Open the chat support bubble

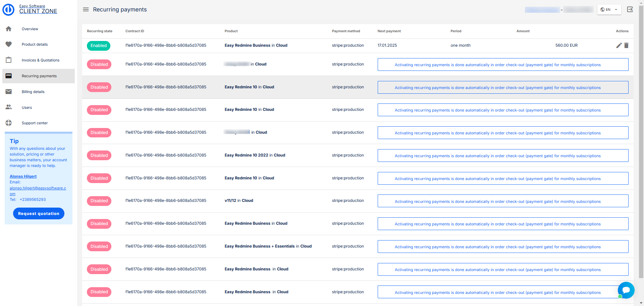click(626, 290)
